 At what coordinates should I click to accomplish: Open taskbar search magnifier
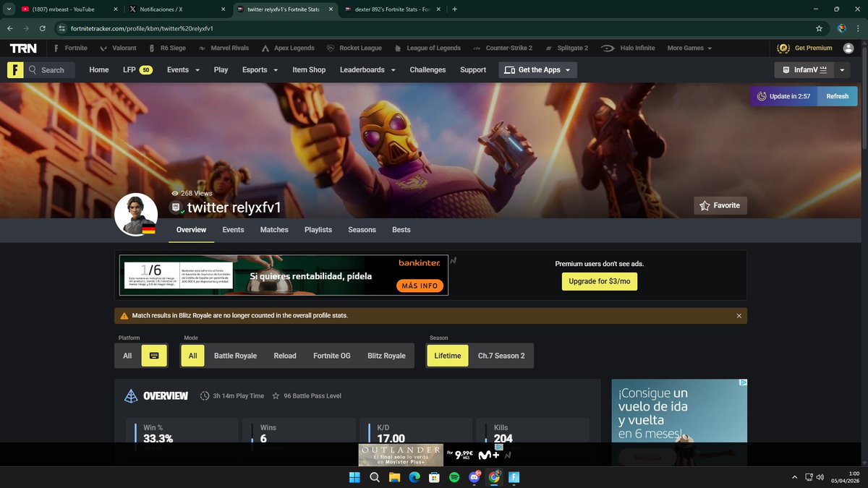pyautogui.click(x=375, y=477)
